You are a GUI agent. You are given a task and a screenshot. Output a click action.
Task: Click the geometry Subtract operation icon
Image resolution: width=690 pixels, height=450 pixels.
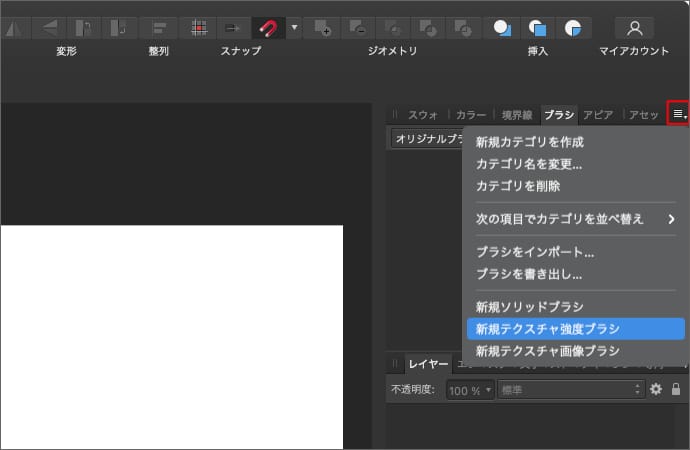point(359,27)
